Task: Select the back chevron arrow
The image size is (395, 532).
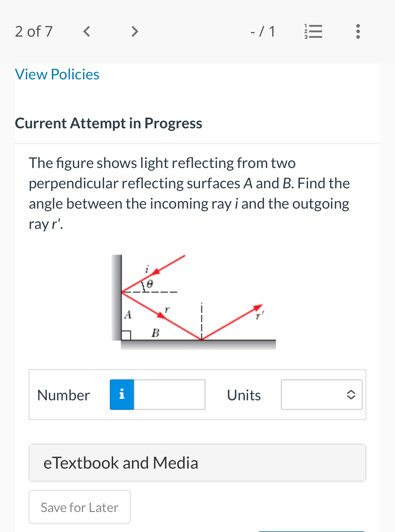Action: pyautogui.click(x=86, y=31)
